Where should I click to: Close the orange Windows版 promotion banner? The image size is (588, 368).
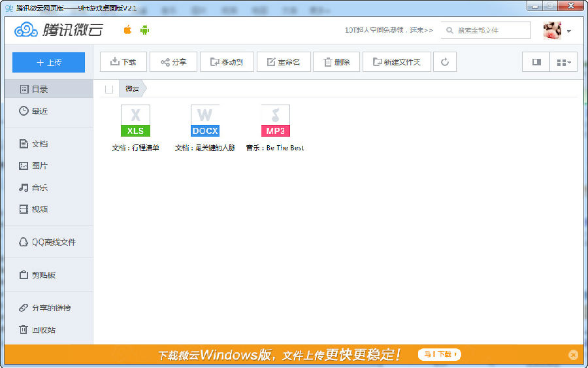pyautogui.click(x=573, y=354)
